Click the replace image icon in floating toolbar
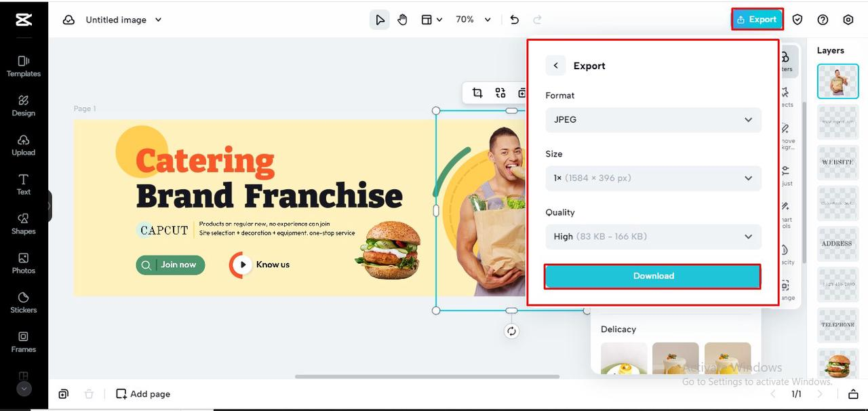The width and height of the screenshot is (868, 411). pos(500,93)
